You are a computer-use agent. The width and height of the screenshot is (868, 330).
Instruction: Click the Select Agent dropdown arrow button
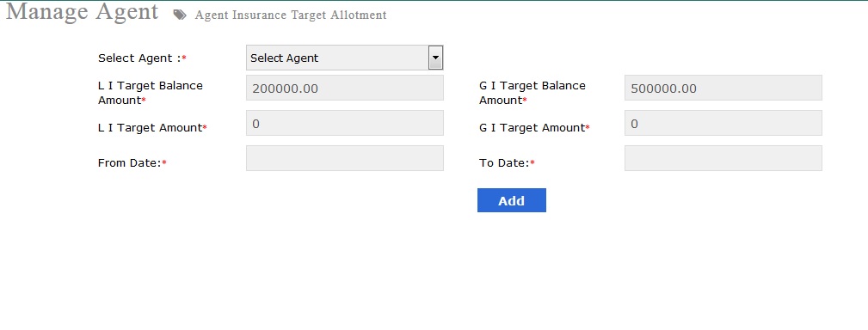coord(435,58)
